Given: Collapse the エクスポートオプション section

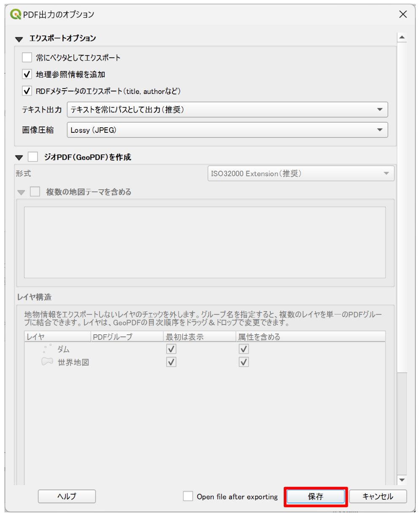Looking at the screenshot, I should [19, 39].
